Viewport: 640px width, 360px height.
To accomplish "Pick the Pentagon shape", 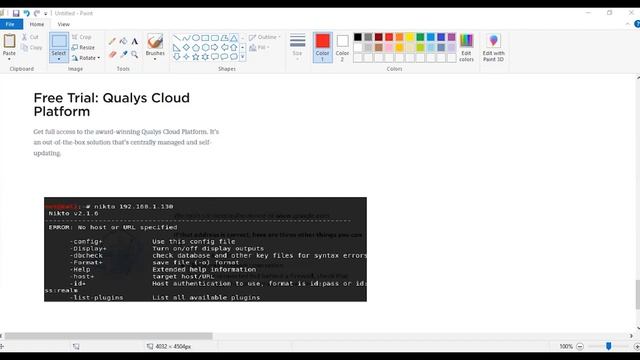I will point(196,47).
